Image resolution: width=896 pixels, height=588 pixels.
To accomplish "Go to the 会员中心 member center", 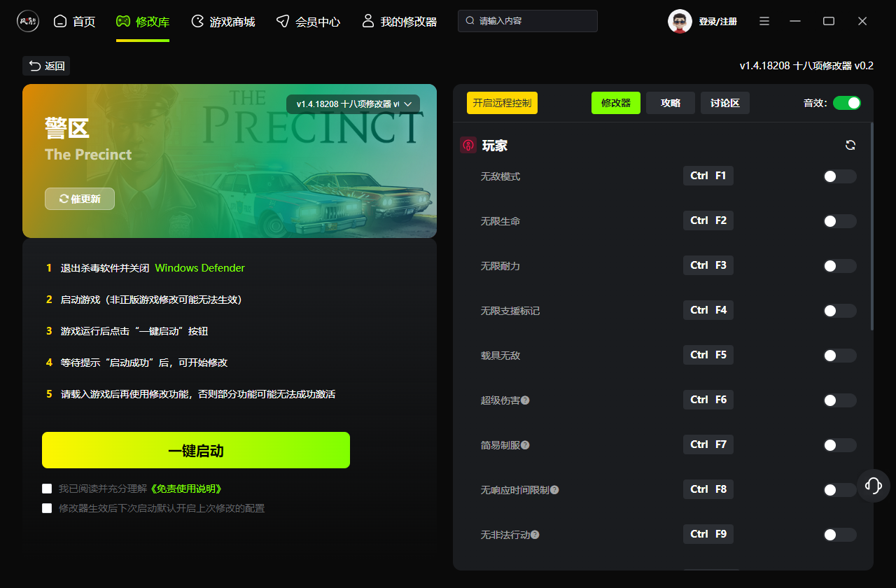I will coord(308,22).
